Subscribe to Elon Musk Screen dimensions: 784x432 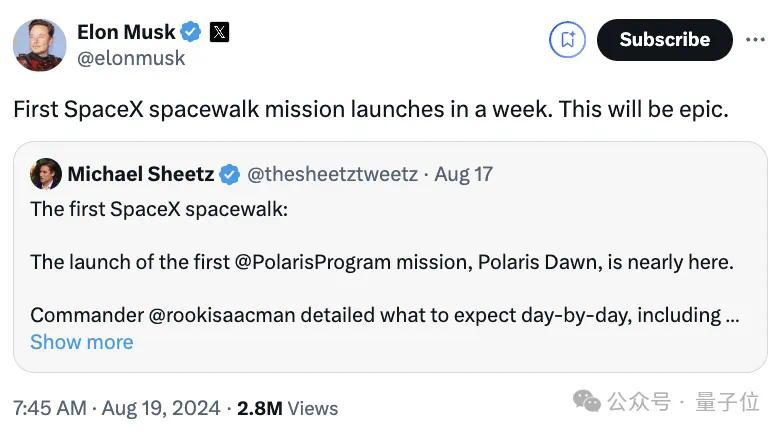point(664,40)
